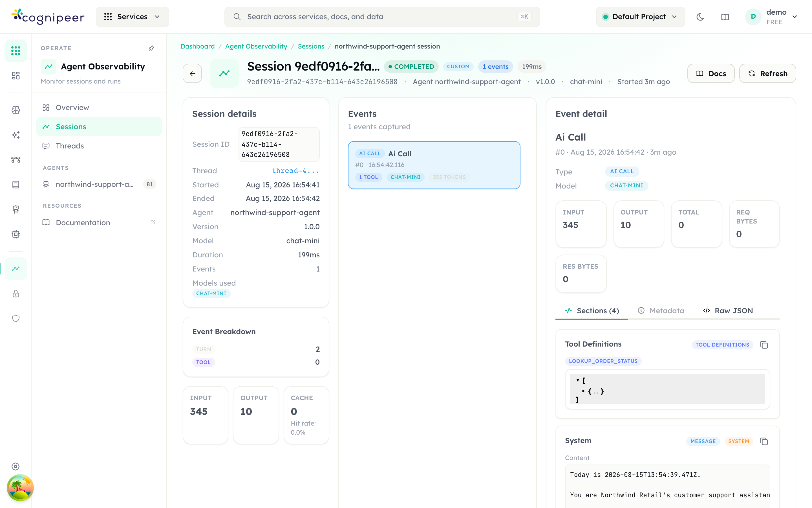Click the Agent Observability header icon
This screenshot has width=812, height=508.
(x=49, y=67)
